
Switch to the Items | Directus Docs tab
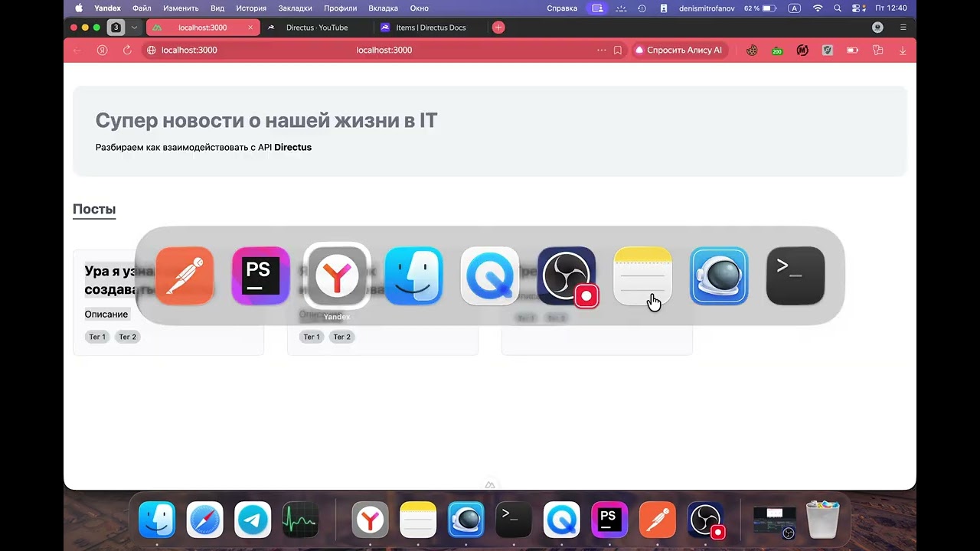(x=430, y=28)
